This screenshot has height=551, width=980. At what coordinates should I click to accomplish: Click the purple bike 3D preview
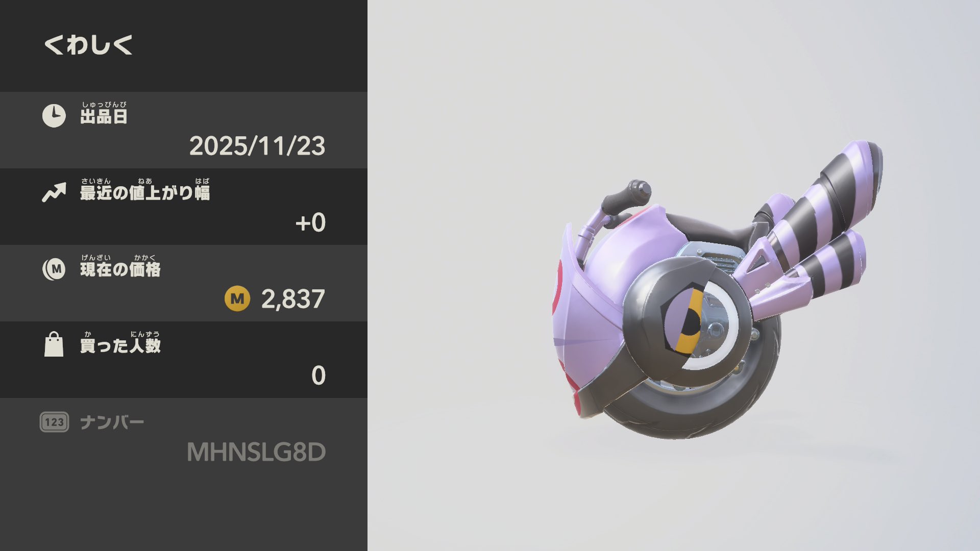point(717,290)
